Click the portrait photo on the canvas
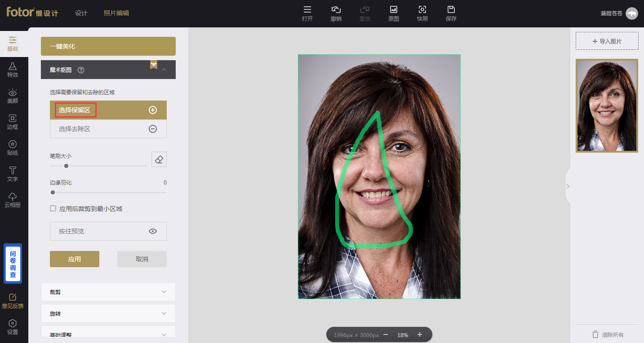The height and width of the screenshot is (343, 644). coord(379,176)
